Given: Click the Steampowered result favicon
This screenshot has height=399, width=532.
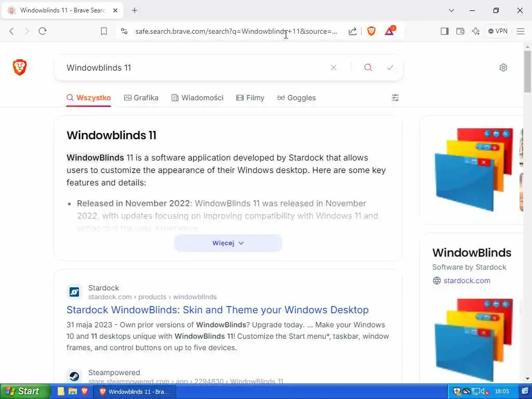Looking at the screenshot, I should point(74,376).
